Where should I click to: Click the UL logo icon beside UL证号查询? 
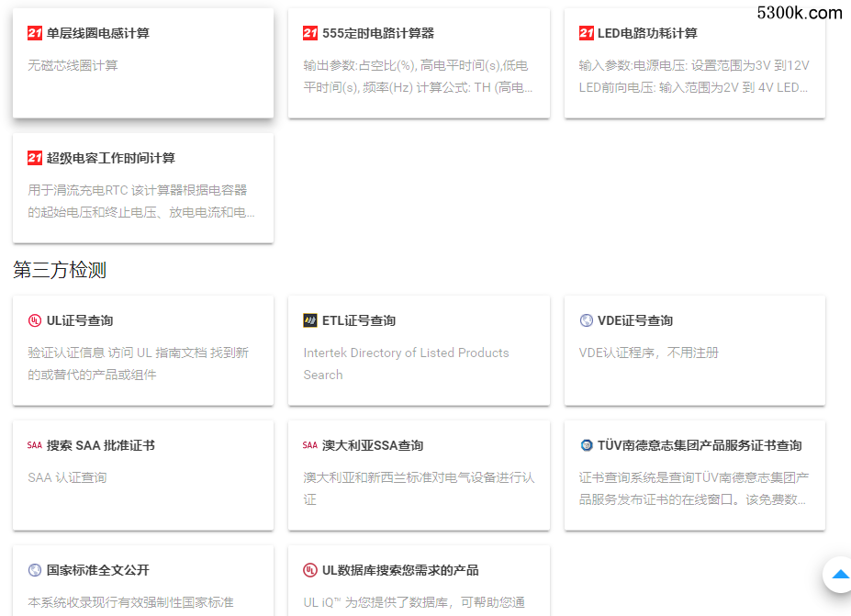[35, 320]
